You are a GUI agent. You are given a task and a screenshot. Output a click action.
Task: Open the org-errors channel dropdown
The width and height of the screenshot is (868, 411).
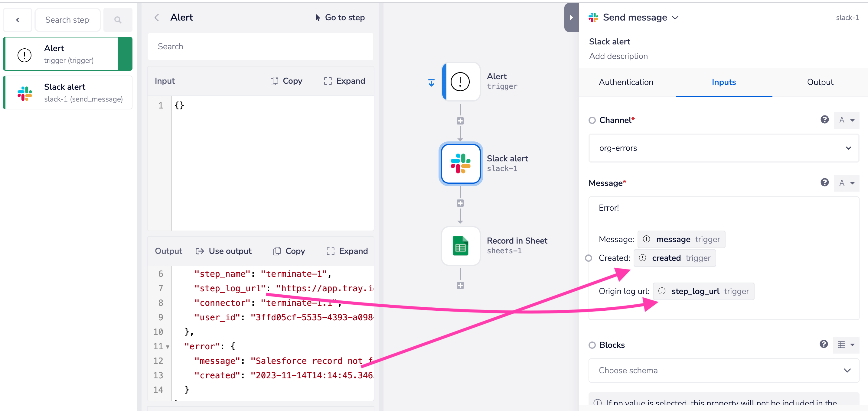tap(723, 148)
